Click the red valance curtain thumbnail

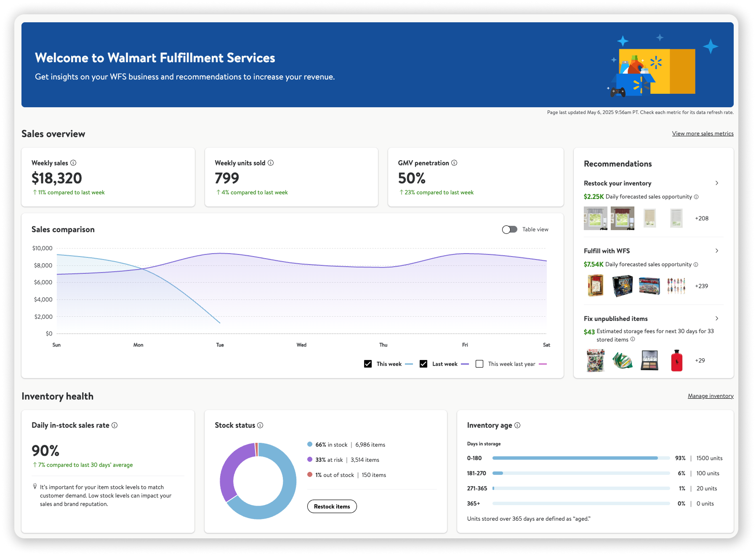click(622, 218)
